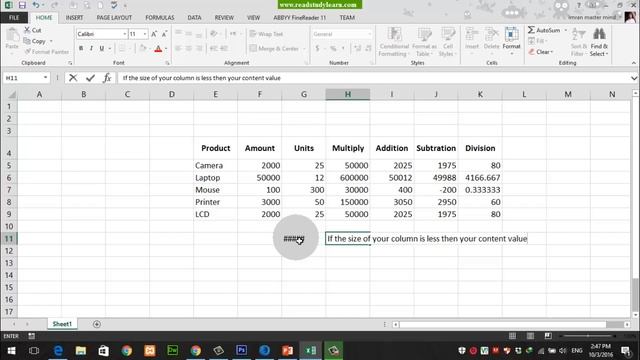
Task: Click the Name Box showing H11
Action: (22, 78)
